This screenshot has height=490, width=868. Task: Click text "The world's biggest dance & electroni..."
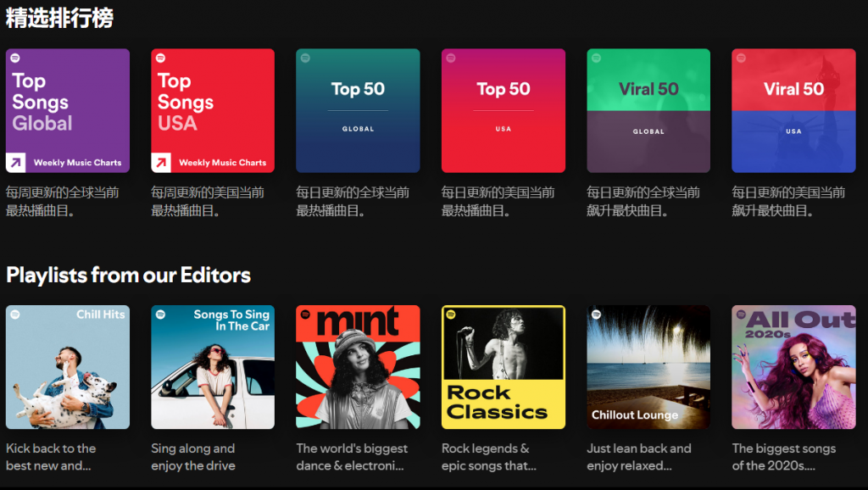[352, 457]
